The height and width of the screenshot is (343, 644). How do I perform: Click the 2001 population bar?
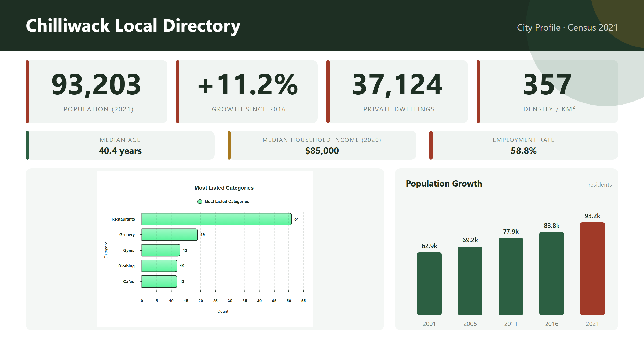pos(429,284)
